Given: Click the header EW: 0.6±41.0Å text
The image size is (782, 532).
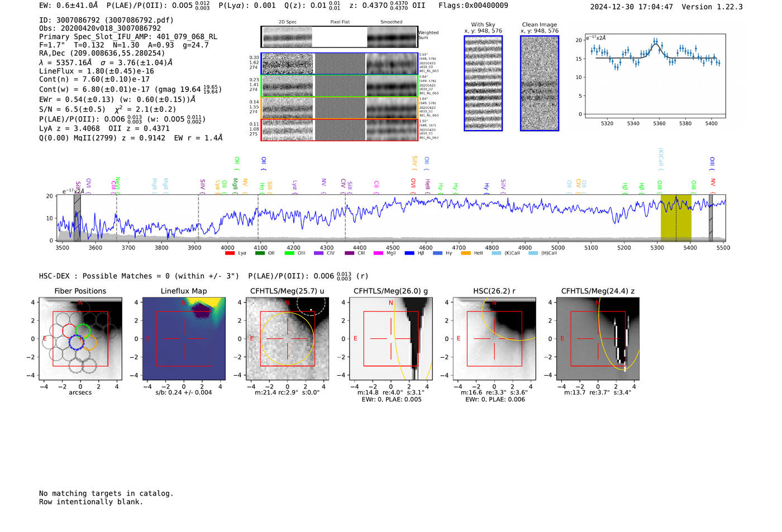Looking at the screenshot, I should tap(68, 6).
